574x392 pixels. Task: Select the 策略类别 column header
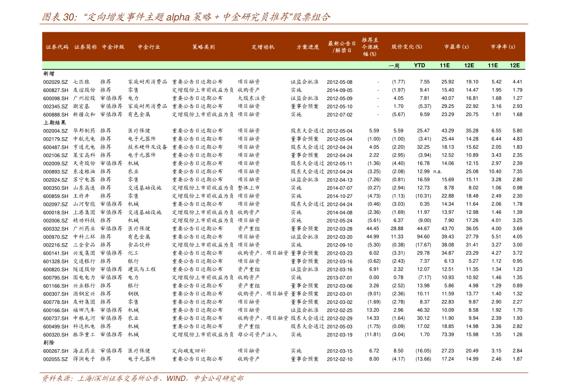coord(203,47)
